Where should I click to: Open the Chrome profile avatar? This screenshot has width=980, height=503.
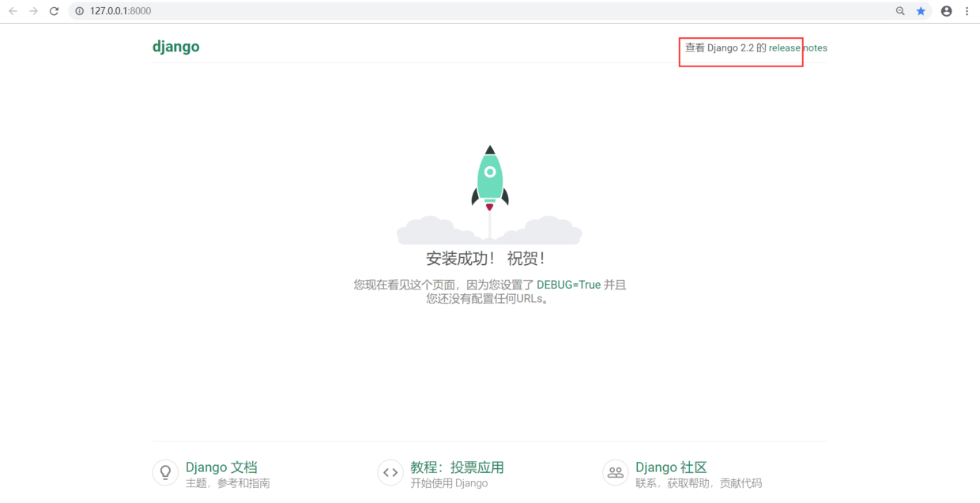pos(946,11)
